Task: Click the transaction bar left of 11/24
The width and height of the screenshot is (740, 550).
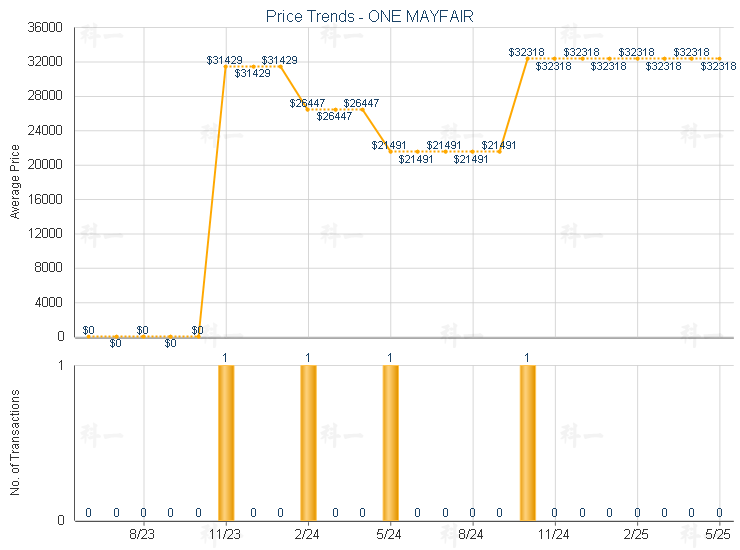Action: [x=527, y=442]
